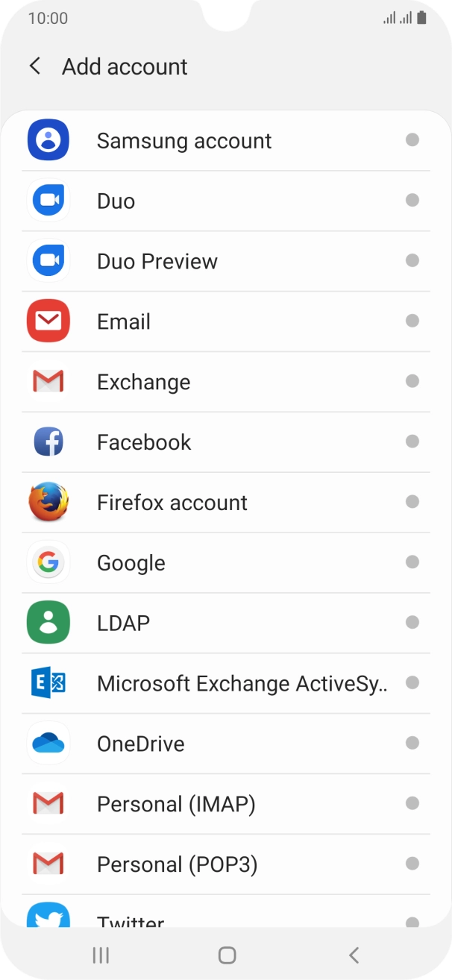The width and height of the screenshot is (452, 980).
Task: Tap the Duo video camera icon
Action: click(x=48, y=201)
